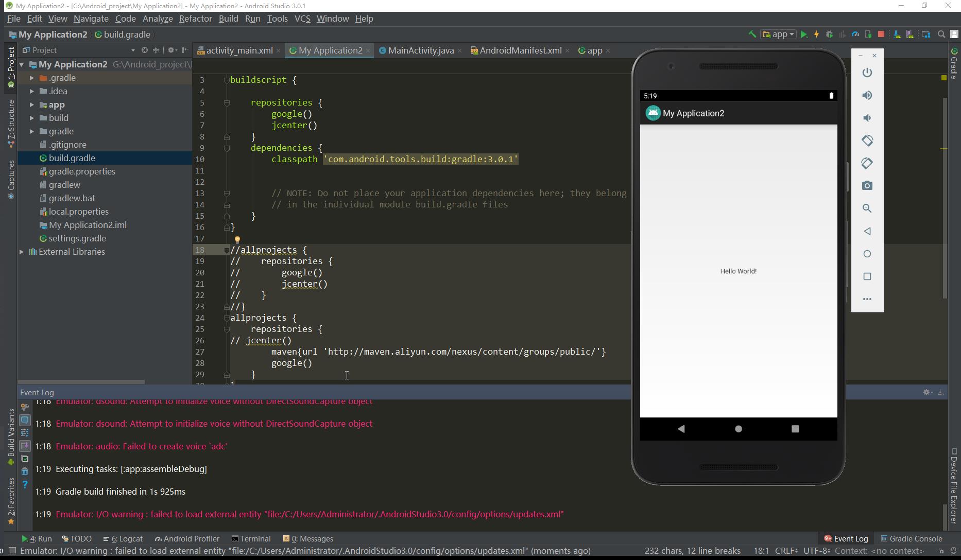Toggle Event Log notification balloons icon
Screen dimensions: 961x560
coord(25,420)
